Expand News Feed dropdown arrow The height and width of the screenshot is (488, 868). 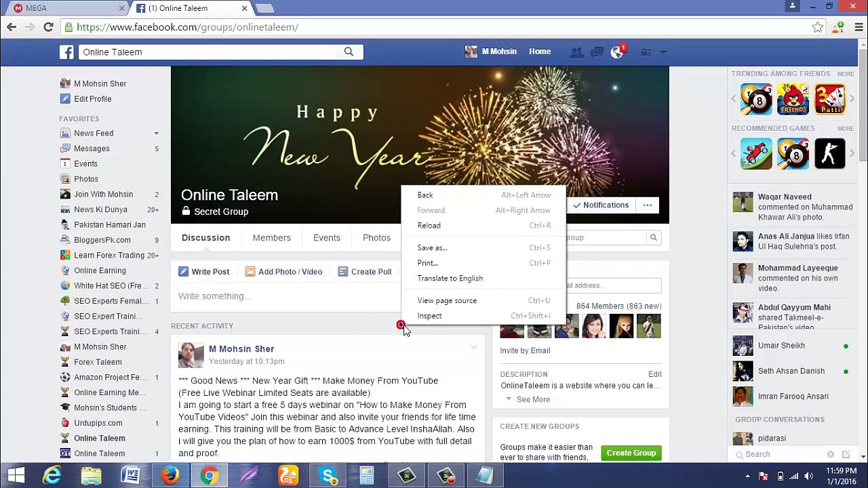tap(156, 134)
